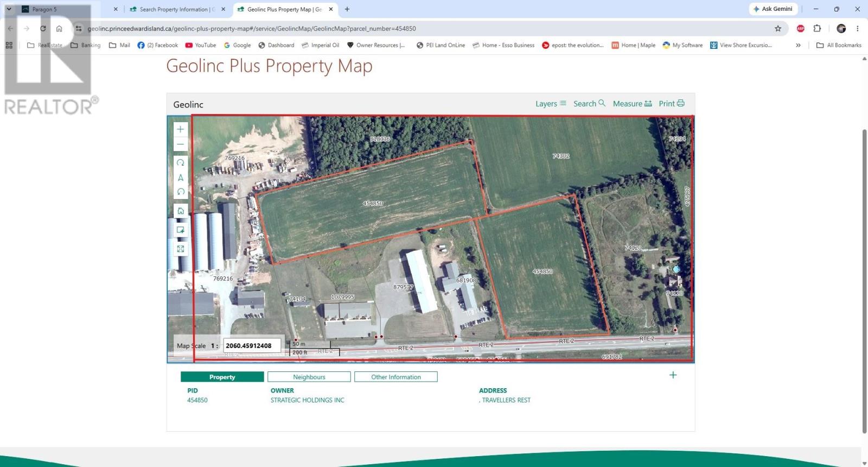Zoom in on the Geolinc map
Image resolution: width=868 pixels, height=467 pixels.
click(181, 129)
